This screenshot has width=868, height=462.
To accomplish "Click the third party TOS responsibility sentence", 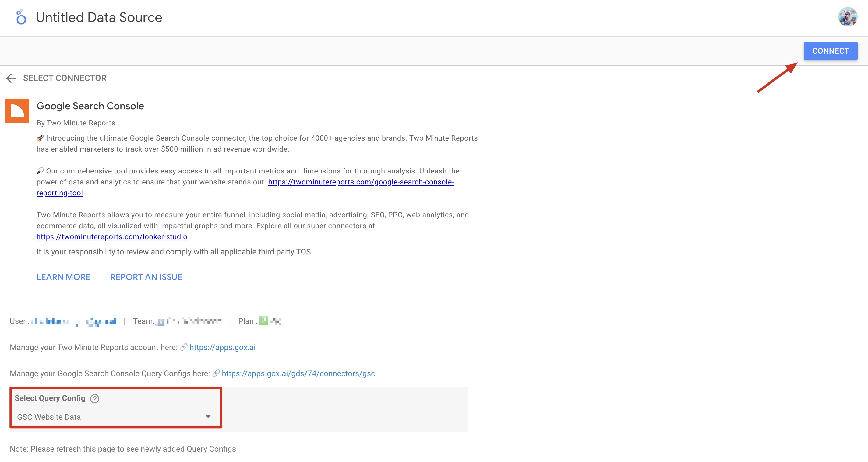I will 175,252.
